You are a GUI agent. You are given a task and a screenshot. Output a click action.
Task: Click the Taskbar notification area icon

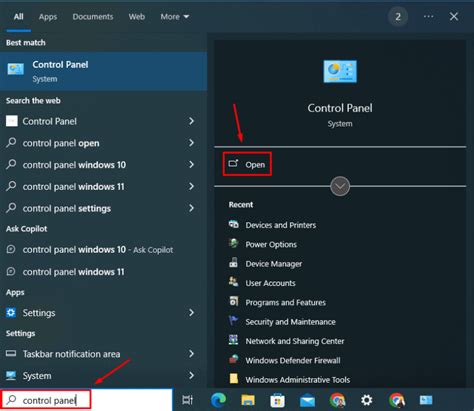11,353
